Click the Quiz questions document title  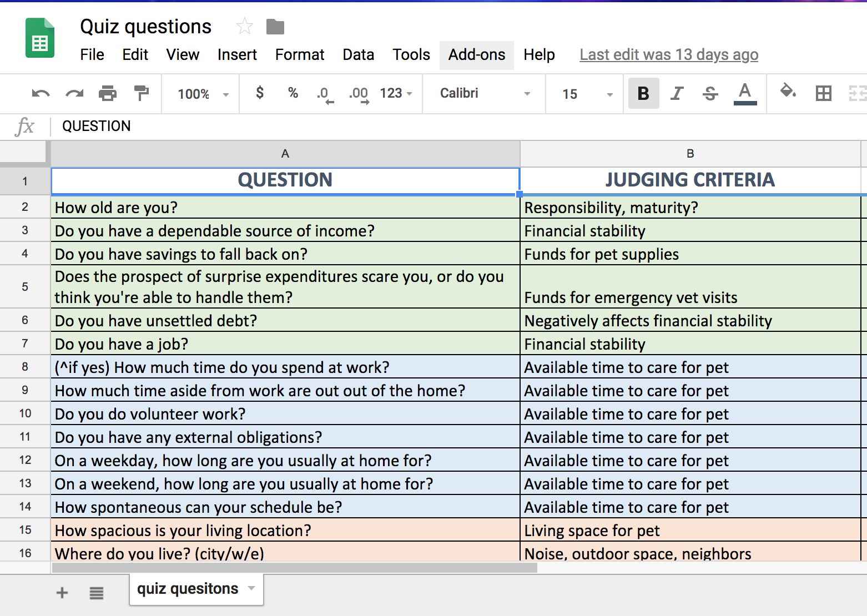click(146, 26)
